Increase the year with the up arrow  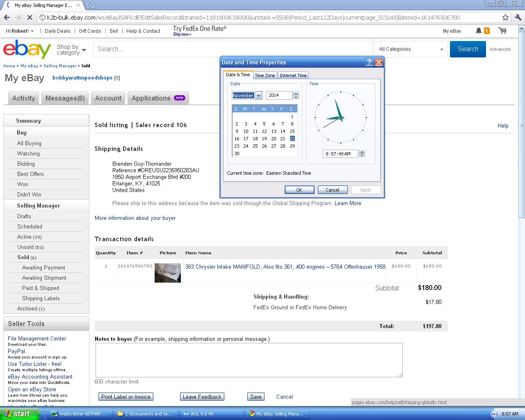pos(296,94)
